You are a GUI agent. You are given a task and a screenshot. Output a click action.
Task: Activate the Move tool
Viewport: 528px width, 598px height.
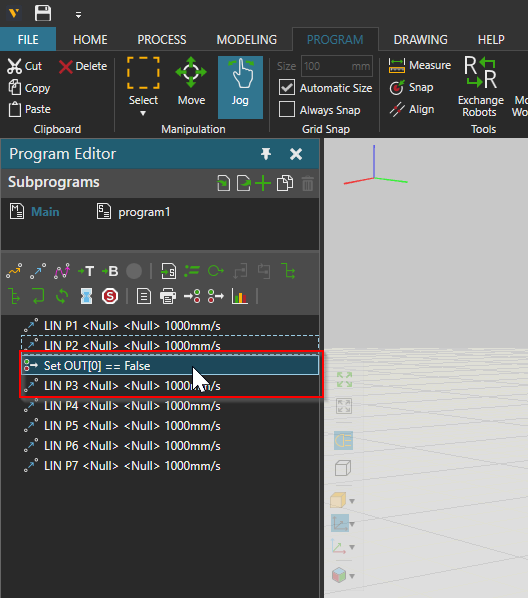pos(191,81)
